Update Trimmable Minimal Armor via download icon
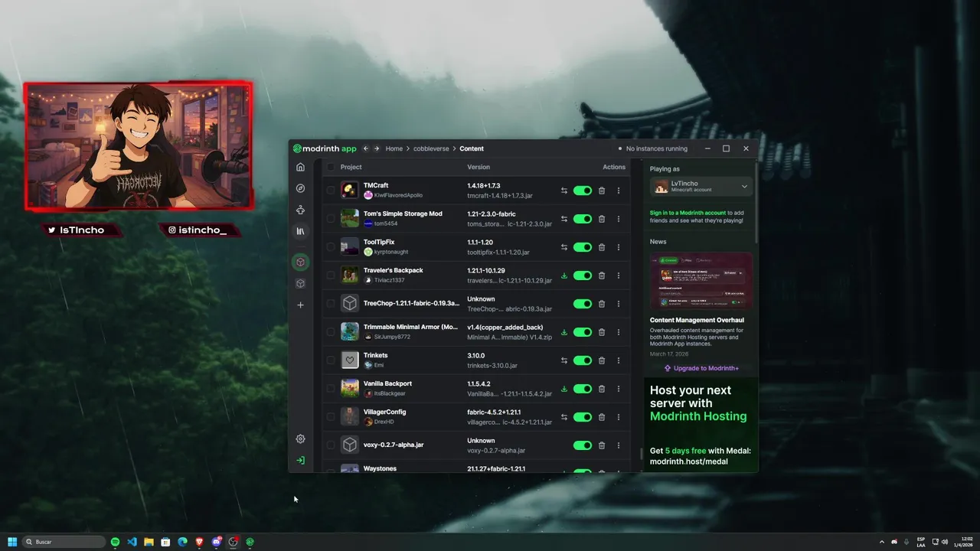Screen dimensions: 980x551 pos(564,332)
